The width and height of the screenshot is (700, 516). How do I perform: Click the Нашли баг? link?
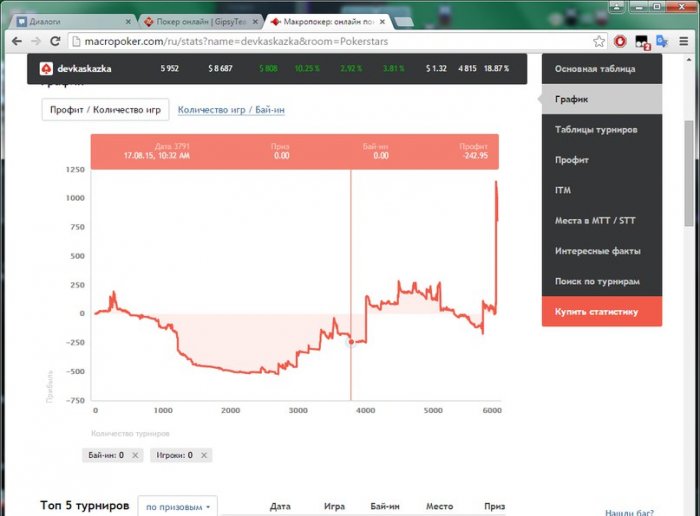[x=629, y=512]
